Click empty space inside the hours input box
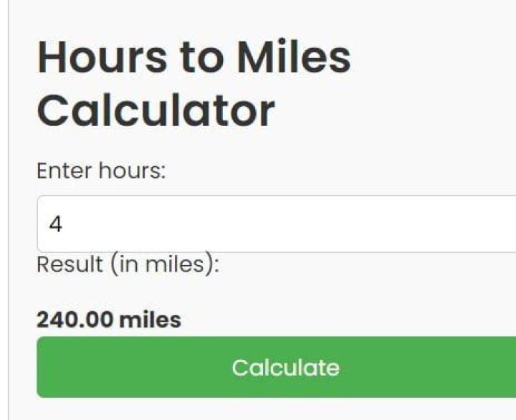 click(x=322, y=224)
